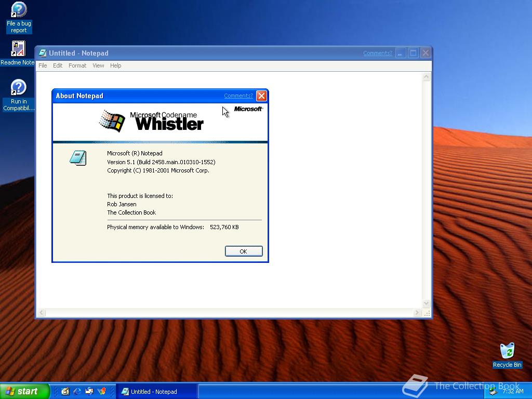
Task: Select the Recycle Bin desktop icon
Action: 507,355
